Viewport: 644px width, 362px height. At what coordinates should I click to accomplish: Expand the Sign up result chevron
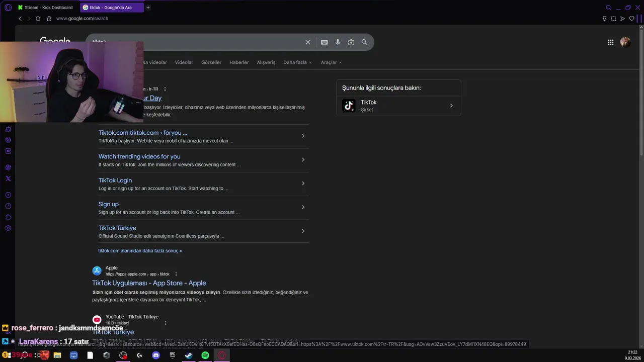click(x=303, y=207)
